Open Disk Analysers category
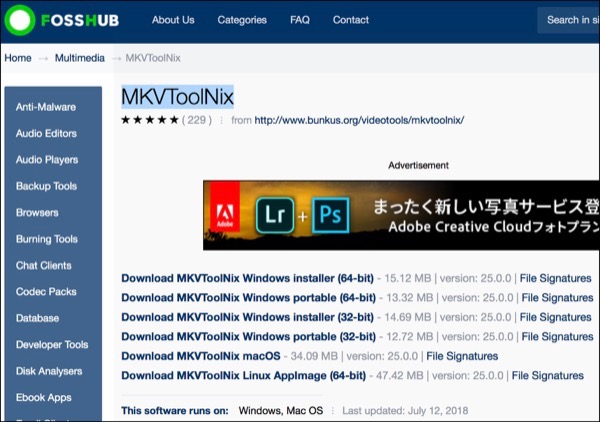The width and height of the screenshot is (600, 422). pos(49,371)
